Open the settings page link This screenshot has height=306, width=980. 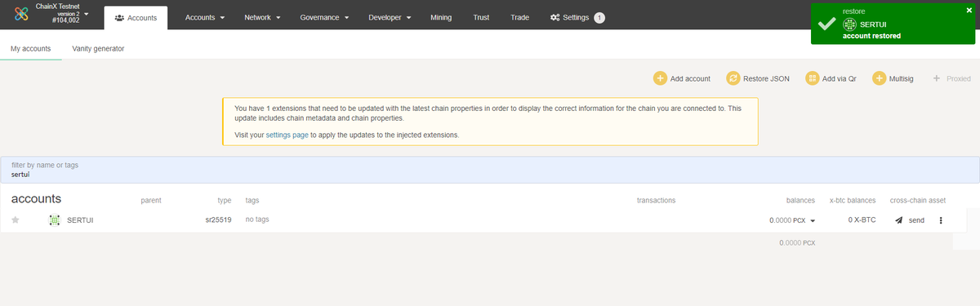(x=287, y=135)
